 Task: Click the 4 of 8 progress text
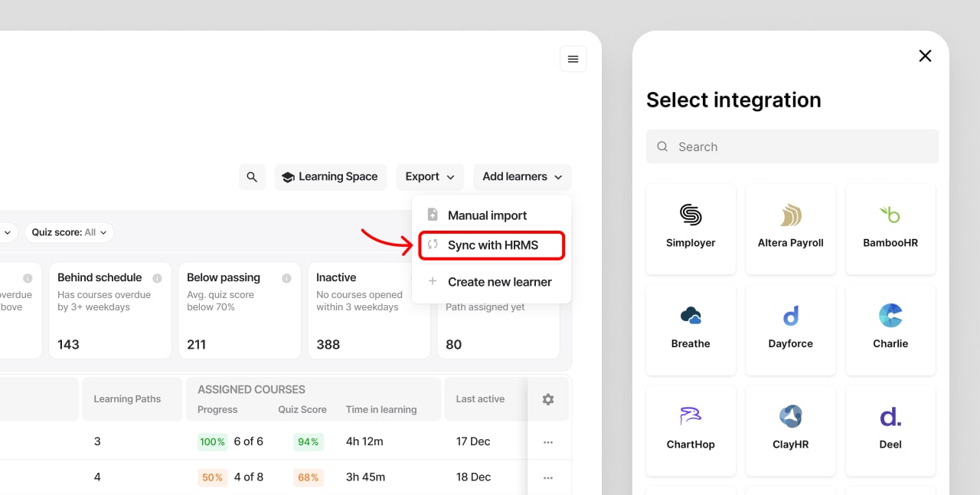coord(249,477)
